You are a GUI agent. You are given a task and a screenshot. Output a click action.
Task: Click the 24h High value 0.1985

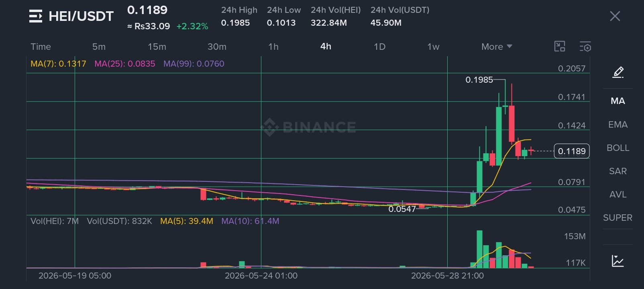click(235, 23)
